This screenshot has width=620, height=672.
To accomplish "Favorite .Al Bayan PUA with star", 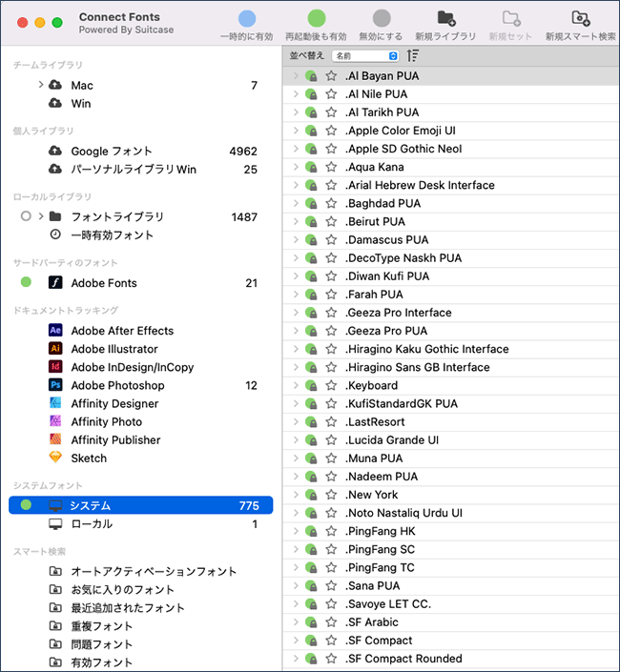I will point(331,76).
